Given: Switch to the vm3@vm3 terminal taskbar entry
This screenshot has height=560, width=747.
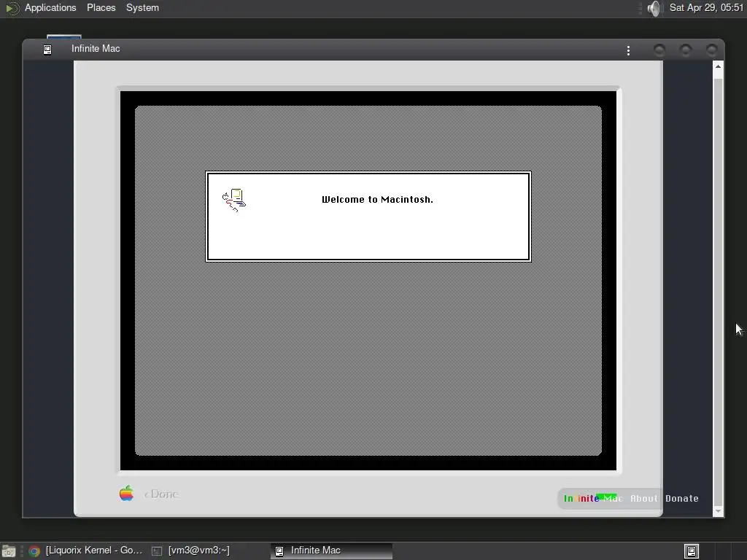Looking at the screenshot, I should pos(190,551).
